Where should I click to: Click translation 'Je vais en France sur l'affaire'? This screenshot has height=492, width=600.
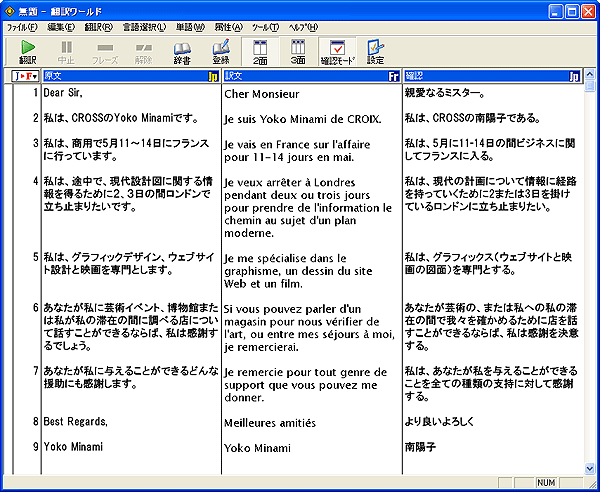click(x=297, y=145)
